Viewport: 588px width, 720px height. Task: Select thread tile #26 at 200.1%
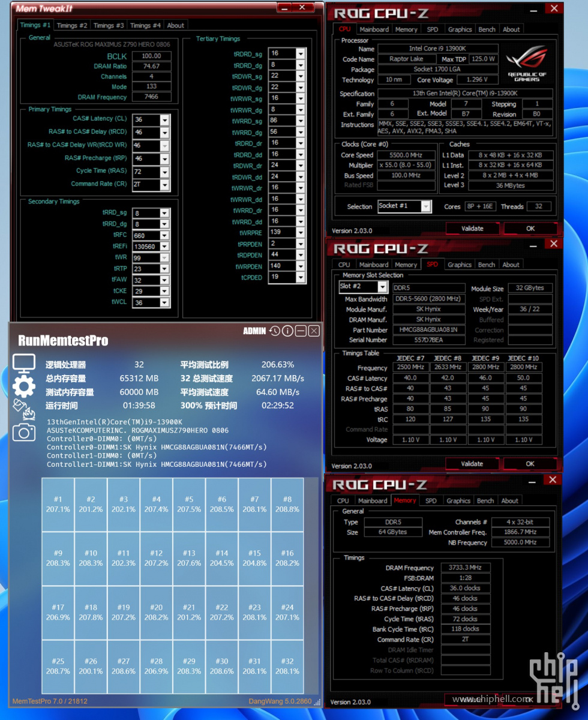(x=91, y=666)
